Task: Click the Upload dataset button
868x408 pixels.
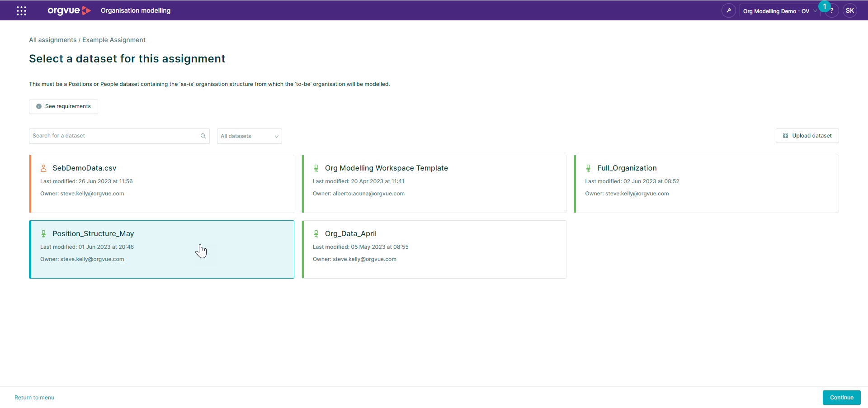Action: [x=807, y=136]
